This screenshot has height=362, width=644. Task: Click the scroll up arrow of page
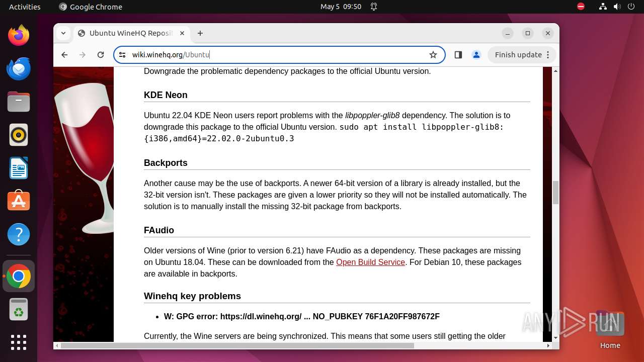click(x=555, y=71)
